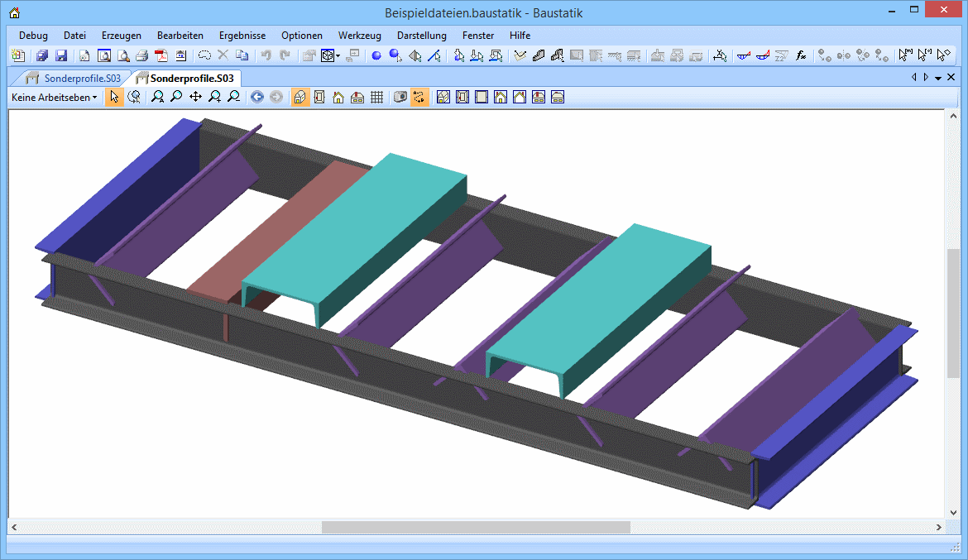Viewport: 968px width, 560px height.
Task: Click the horizontal scrollbar thumb
Action: click(476, 527)
